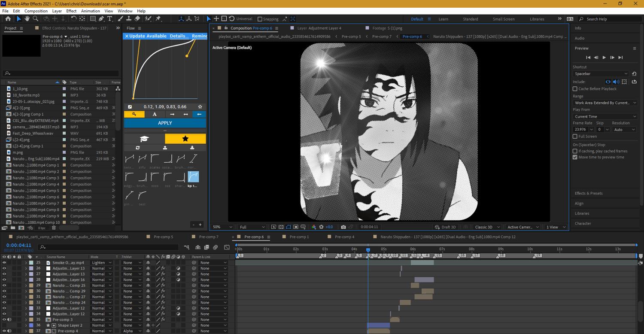Select the Clone Stamp tool

coord(128,19)
